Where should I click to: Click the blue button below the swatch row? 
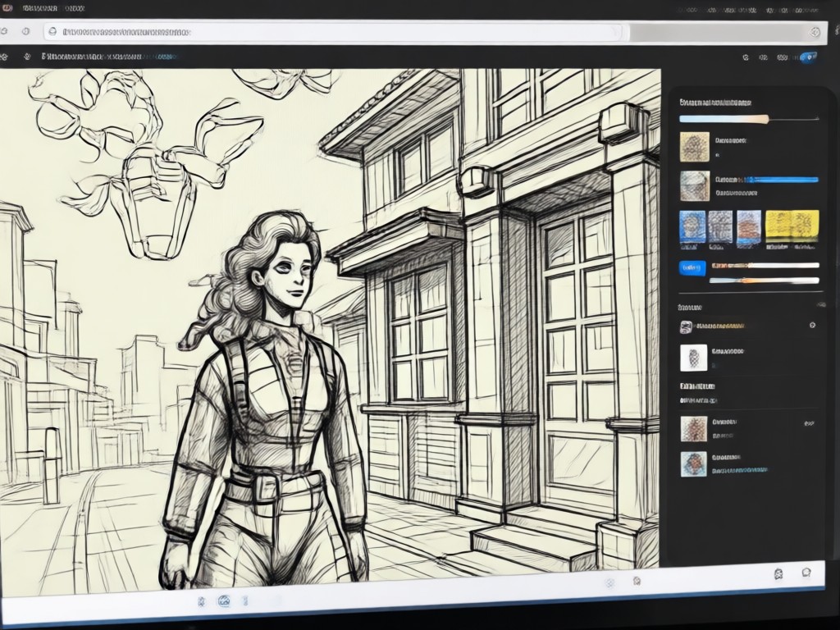pos(692,268)
